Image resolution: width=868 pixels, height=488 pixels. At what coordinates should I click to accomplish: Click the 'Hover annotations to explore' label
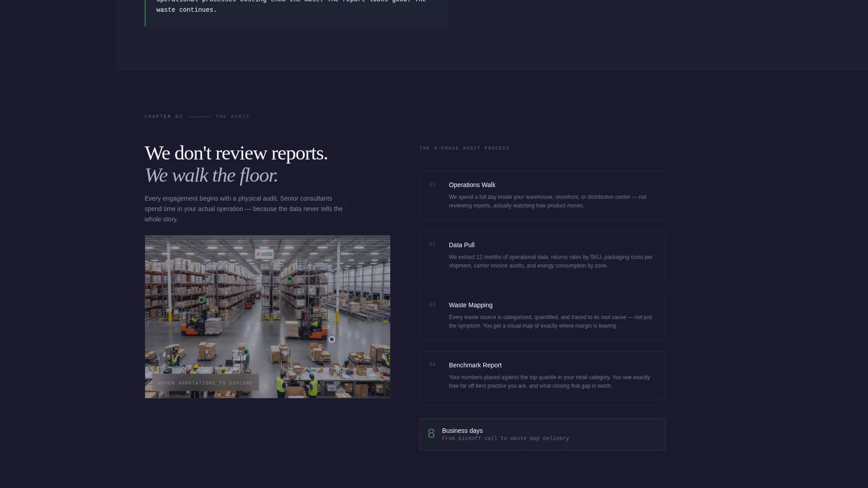[206, 383]
